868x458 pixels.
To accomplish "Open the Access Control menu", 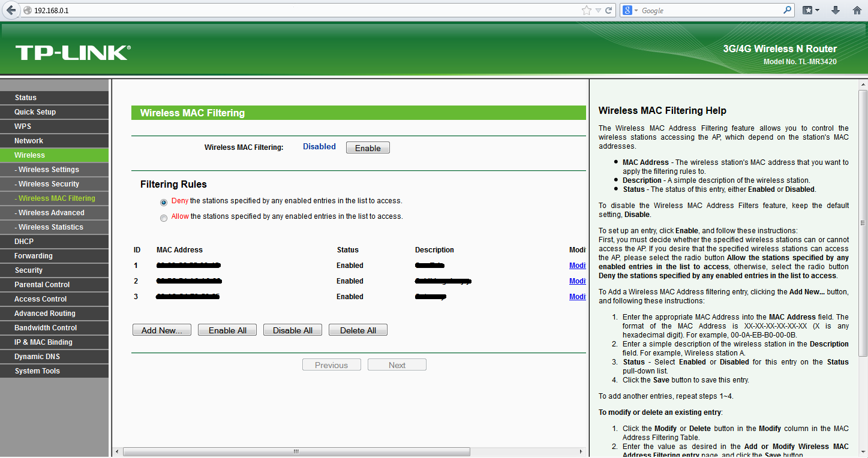I will pos(55,299).
